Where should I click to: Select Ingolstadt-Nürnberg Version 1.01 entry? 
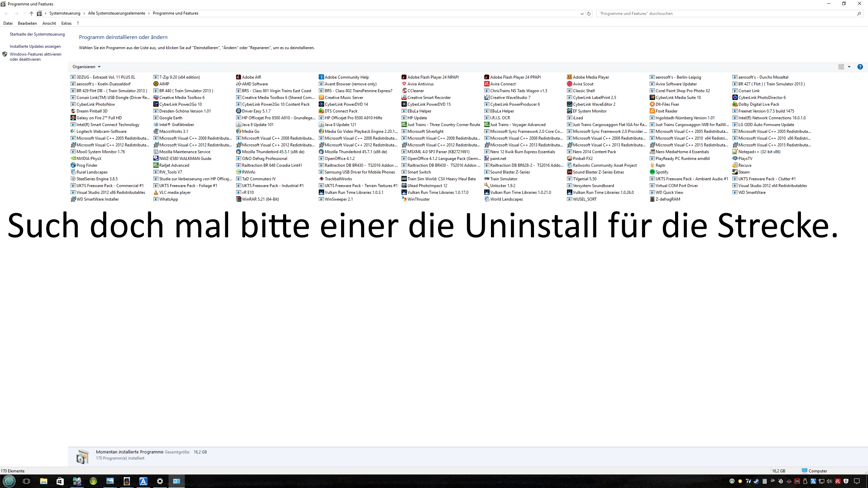pos(685,118)
